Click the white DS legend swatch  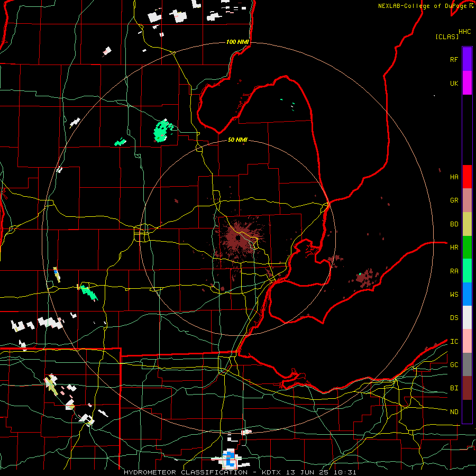(467, 317)
